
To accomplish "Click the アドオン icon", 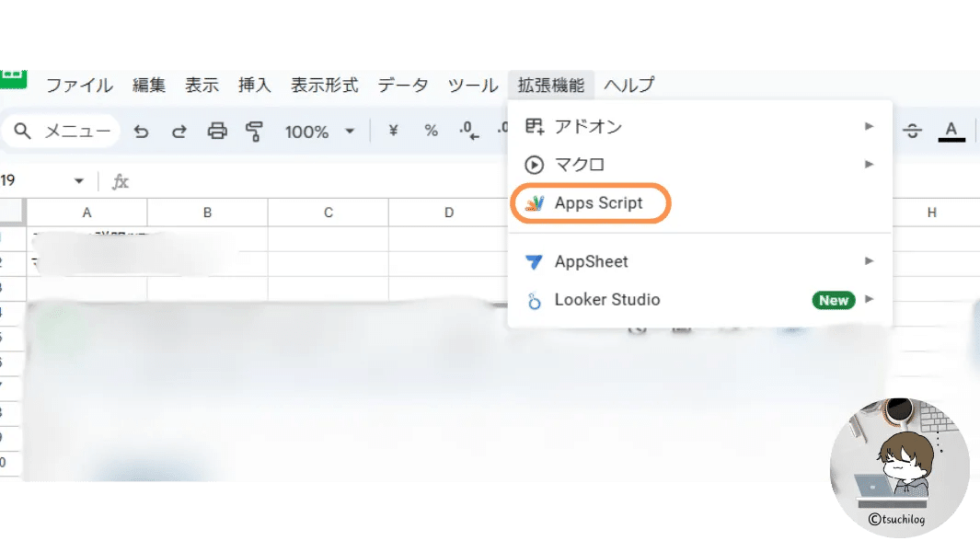I will coord(534,126).
